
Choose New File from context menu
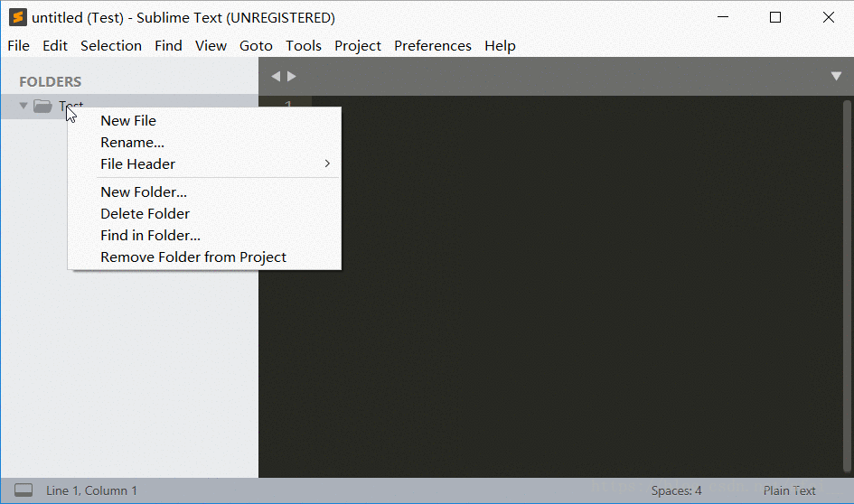pos(204,120)
